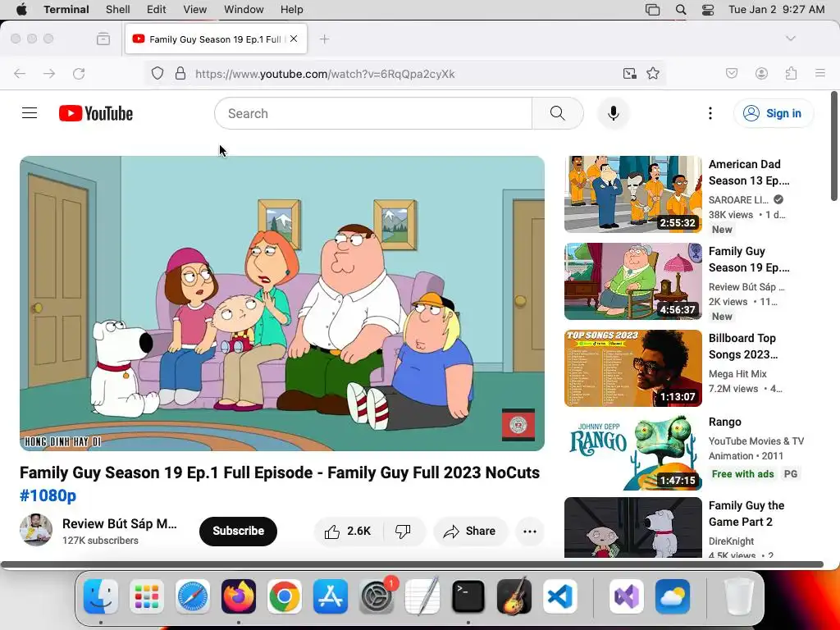Image resolution: width=840 pixels, height=630 pixels.
Task: Click the Rango title text
Action: pyautogui.click(x=725, y=422)
